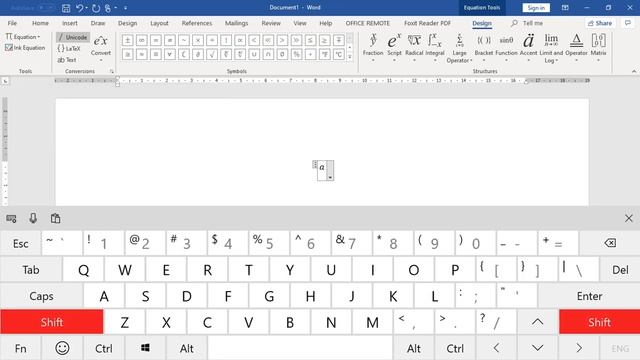Screen dimensions: 640x360
Task: Expand the Integral structures menu
Action: [435, 48]
